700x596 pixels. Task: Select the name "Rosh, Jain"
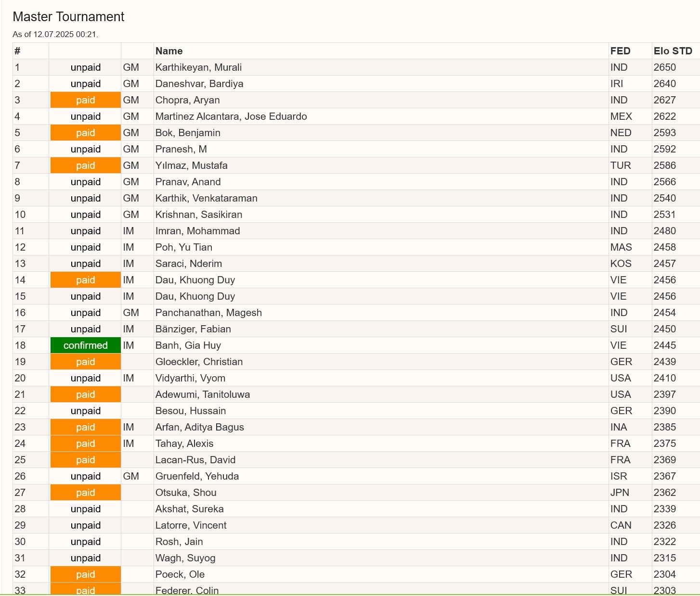pyautogui.click(x=179, y=542)
